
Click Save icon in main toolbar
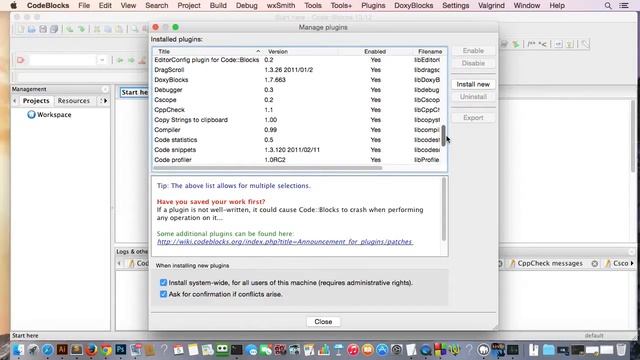(x=43, y=29)
